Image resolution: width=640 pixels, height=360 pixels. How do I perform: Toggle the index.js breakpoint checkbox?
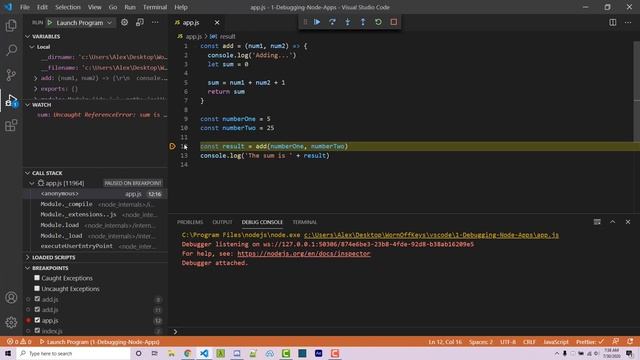click(x=37, y=331)
